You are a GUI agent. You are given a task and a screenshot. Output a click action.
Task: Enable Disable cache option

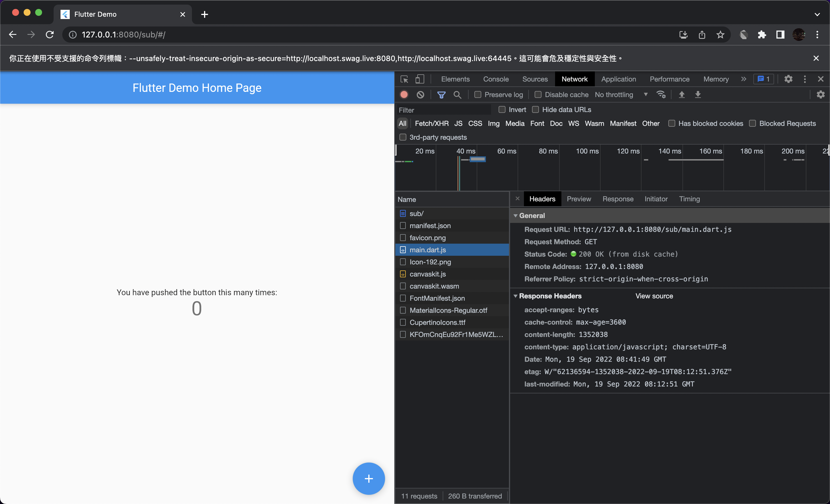point(538,94)
